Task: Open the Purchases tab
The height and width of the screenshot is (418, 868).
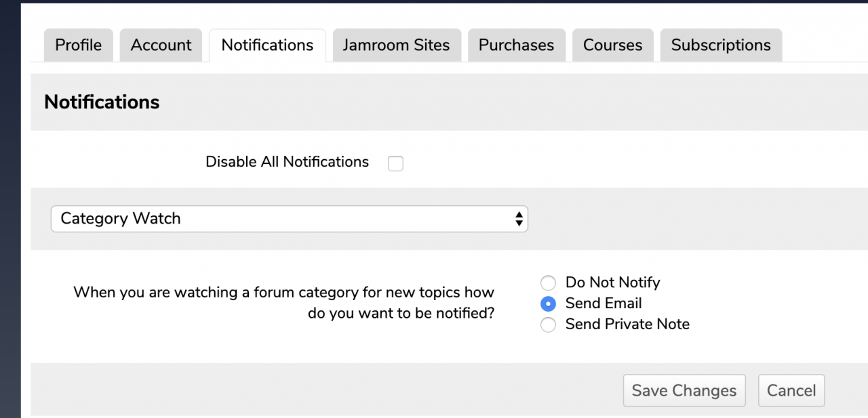Action: [516, 45]
